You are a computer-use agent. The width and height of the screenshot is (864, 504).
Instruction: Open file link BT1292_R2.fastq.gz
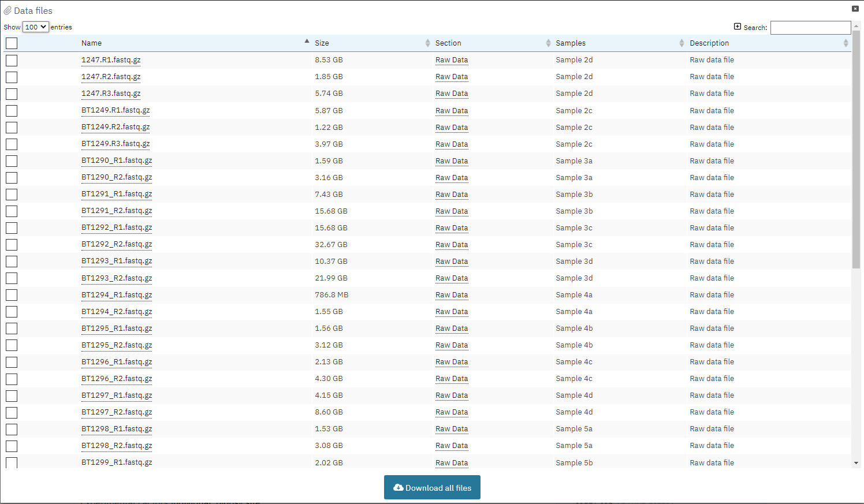tap(117, 244)
